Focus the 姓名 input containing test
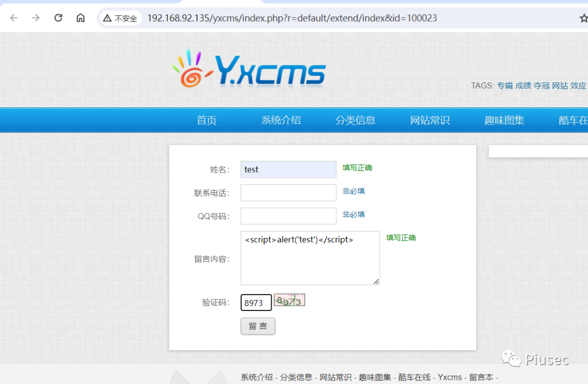588x384 pixels. [x=289, y=169]
